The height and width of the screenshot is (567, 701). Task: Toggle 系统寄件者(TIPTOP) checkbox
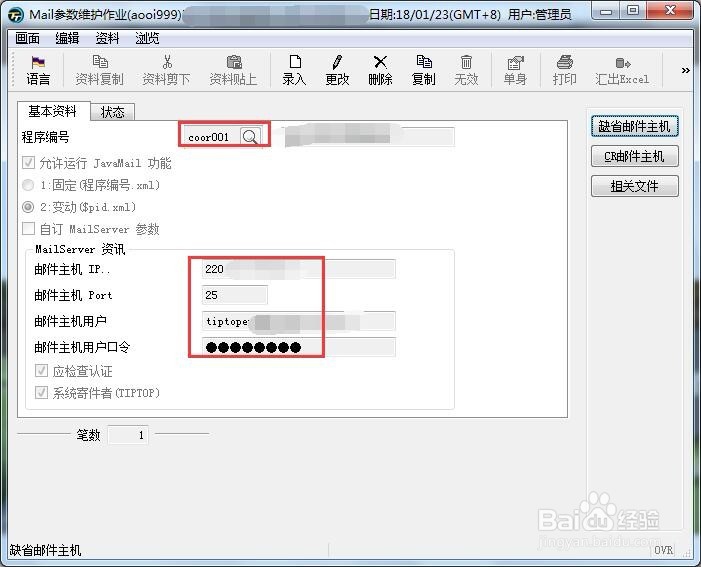coord(42,393)
